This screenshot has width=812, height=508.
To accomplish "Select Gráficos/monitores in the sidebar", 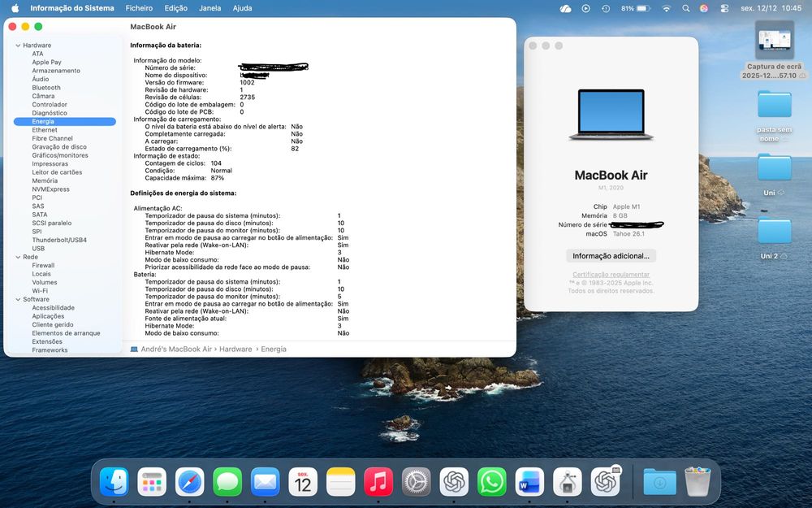I will coord(60,155).
